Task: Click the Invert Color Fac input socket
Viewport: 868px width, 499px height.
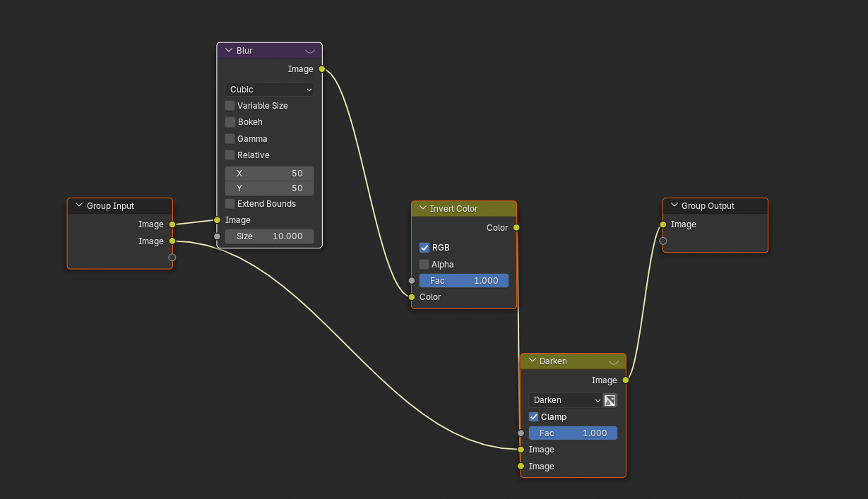Action: pyautogui.click(x=412, y=281)
